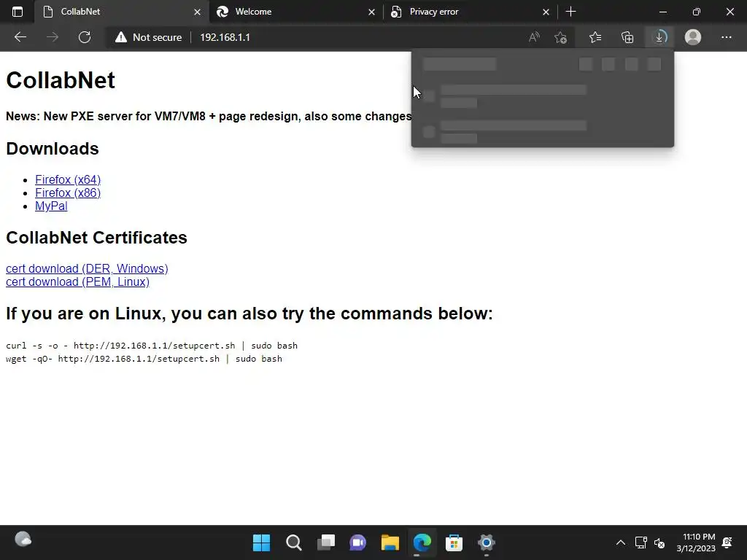This screenshot has height=560, width=747.
Task: Click the muted volume tray icon
Action: tap(659, 542)
